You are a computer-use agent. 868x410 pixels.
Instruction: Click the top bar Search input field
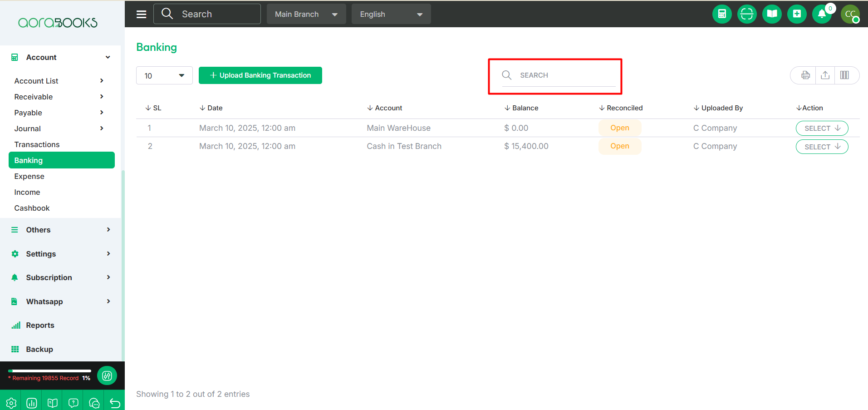(x=207, y=14)
